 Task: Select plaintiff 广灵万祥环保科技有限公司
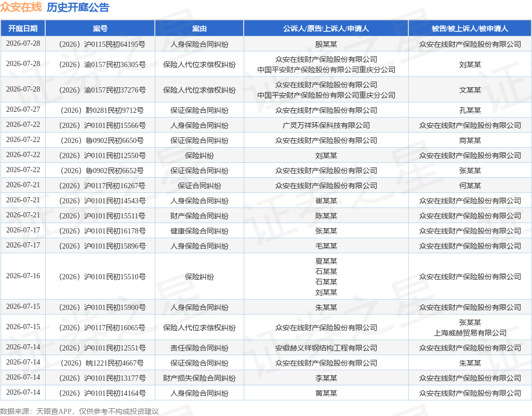[326, 125]
